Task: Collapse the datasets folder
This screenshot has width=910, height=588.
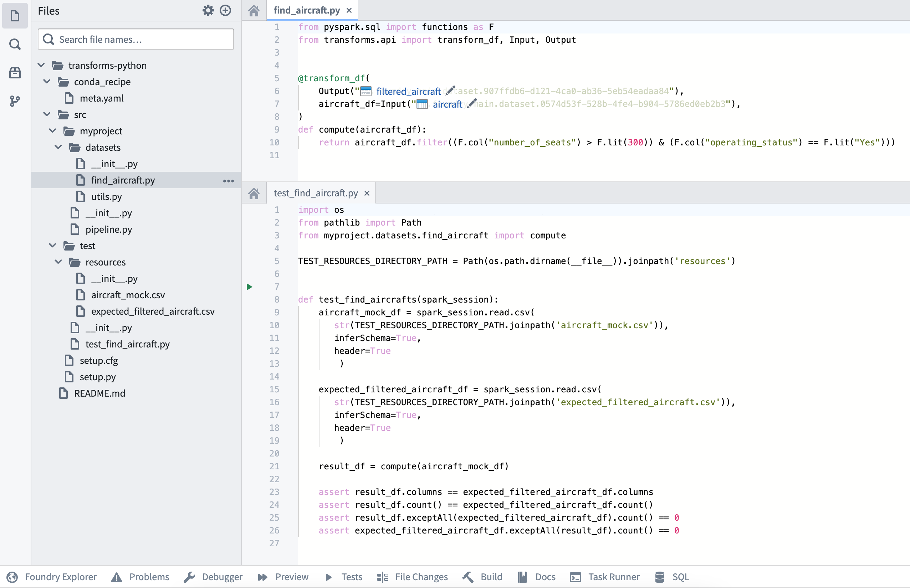Action: pos(58,147)
